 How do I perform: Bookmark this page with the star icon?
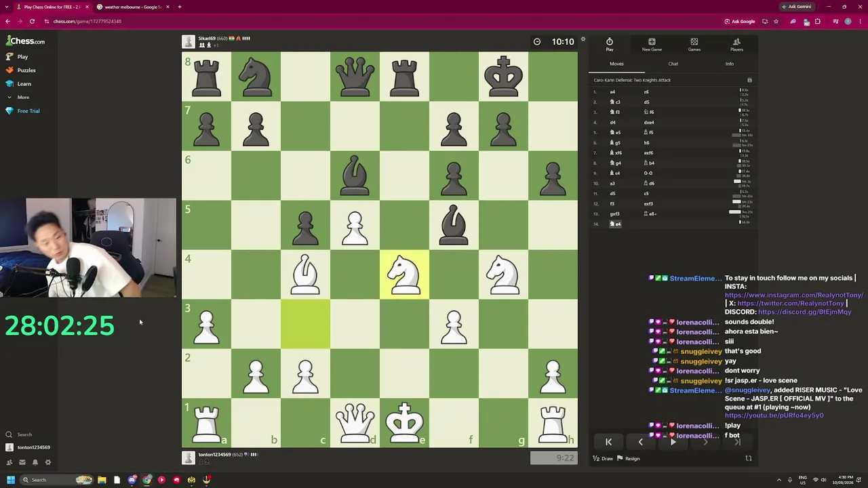tap(776, 21)
